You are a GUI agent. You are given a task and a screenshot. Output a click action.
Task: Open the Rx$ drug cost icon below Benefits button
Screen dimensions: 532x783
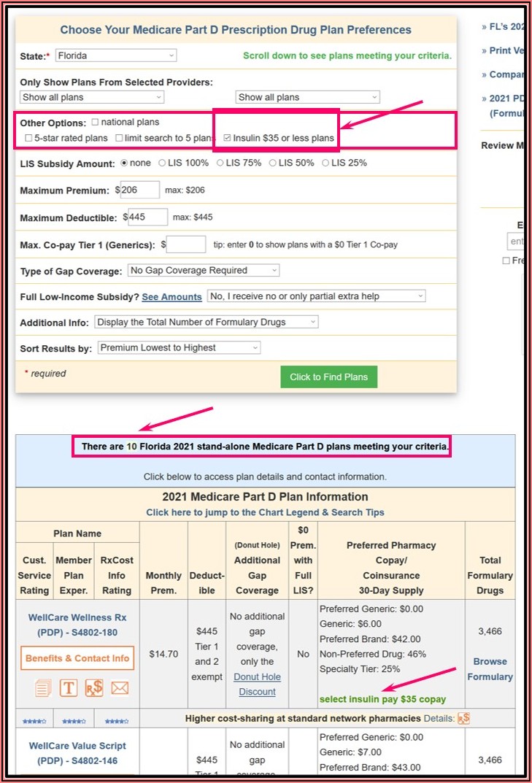coord(94,687)
